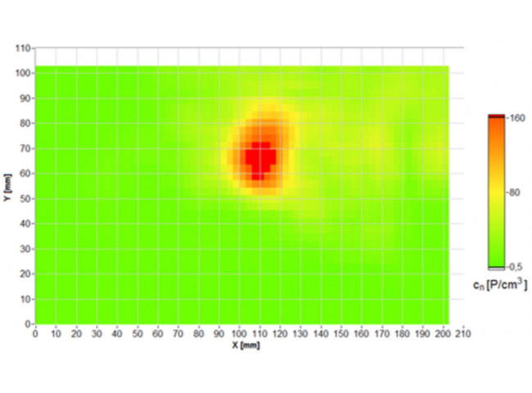Click the green bottom of color bar
The width and height of the screenshot is (532, 393).
click(x=496, y=263)
